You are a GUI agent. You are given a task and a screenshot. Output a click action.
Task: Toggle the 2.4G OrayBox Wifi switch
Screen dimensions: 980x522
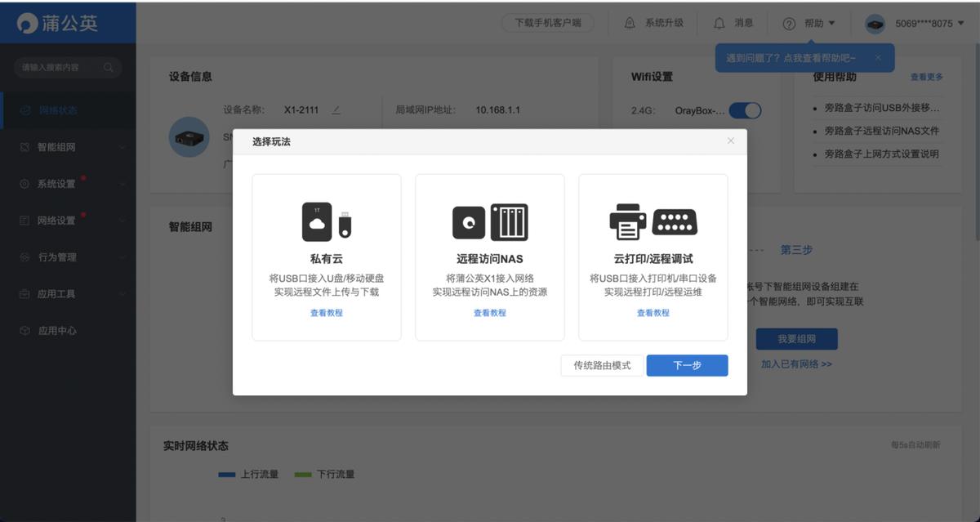[746, 109]
